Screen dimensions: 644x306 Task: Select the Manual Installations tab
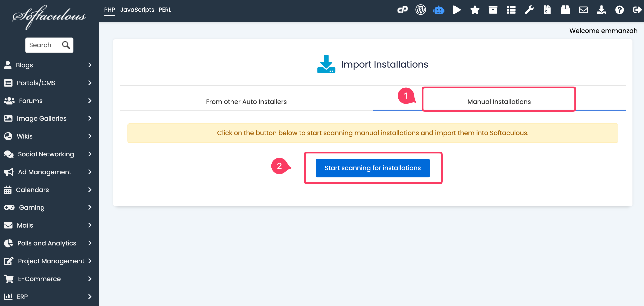click(x=499, y=102)
